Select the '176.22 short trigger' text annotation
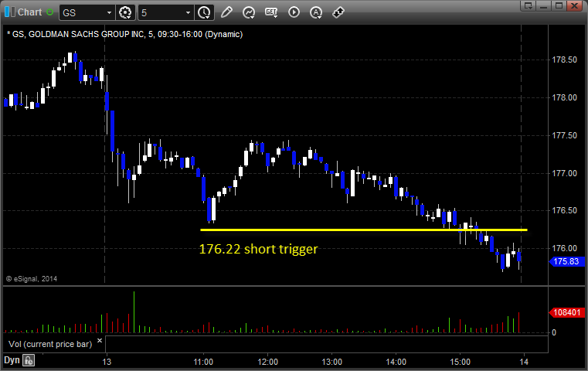 [x=258, y=249]
